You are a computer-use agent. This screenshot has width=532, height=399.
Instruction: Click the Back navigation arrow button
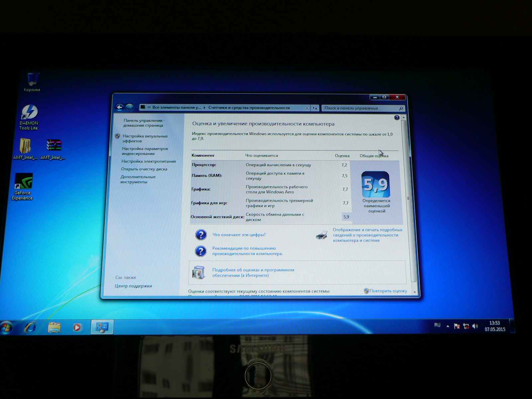point(119,107)
